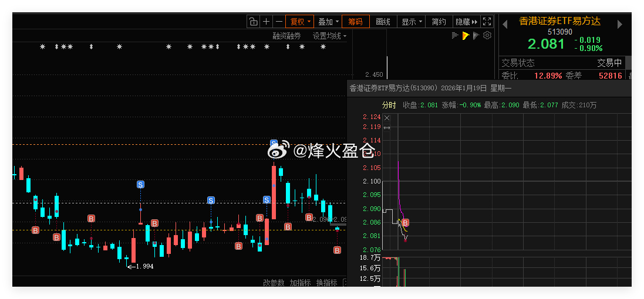
Task: Click the double-arrow width icon in popup
Action: click(386, 128)
